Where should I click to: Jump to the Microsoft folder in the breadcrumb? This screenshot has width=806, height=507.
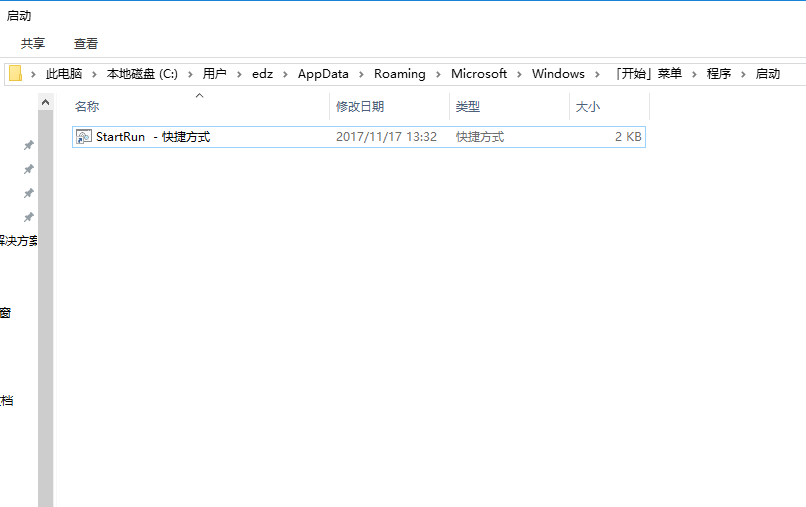(479, 74)
